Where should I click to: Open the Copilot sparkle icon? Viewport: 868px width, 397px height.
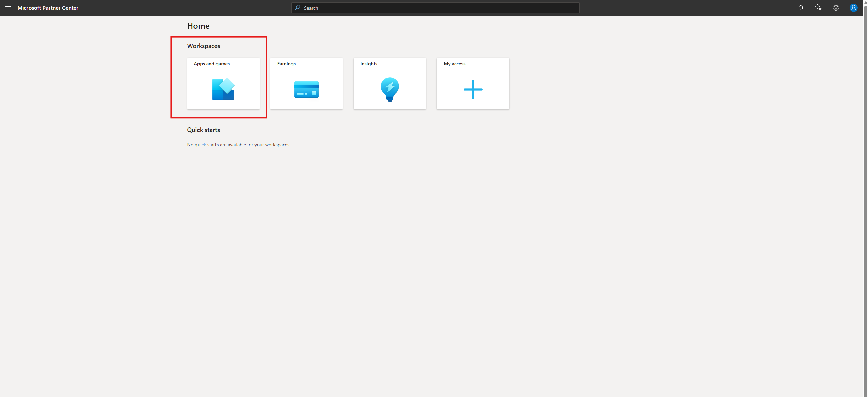[818, 8]
